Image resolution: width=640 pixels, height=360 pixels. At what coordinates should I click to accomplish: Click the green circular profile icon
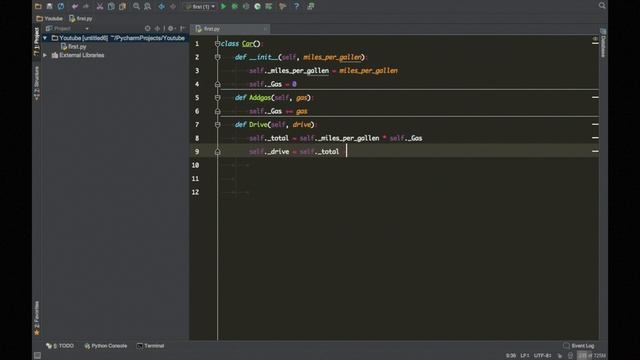tap(257, 6)
